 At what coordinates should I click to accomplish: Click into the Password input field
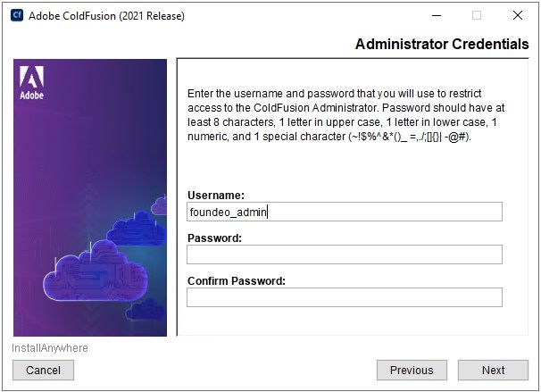tap(345, 254)
